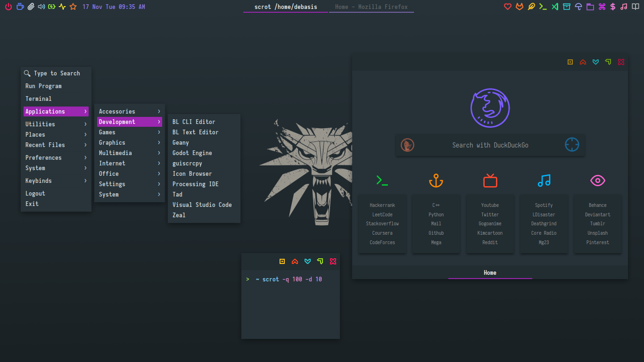Viewport: 644px width, 362px height.
Task: Expand the Preferences submenu
Action: click(56, 157)
